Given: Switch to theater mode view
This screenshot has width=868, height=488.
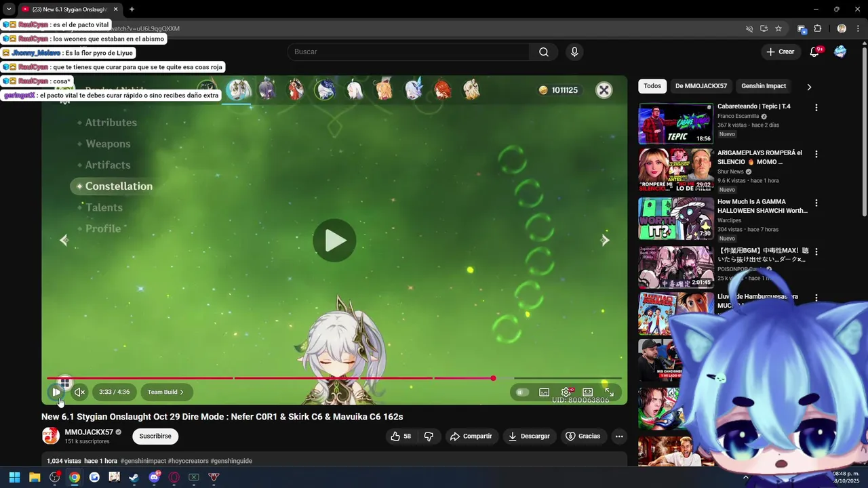Looking at the screenshot, I should [587, 392].
